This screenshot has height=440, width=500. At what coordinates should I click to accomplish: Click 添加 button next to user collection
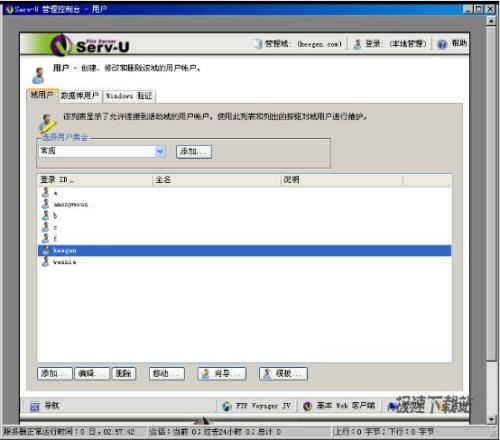point(194,152)
